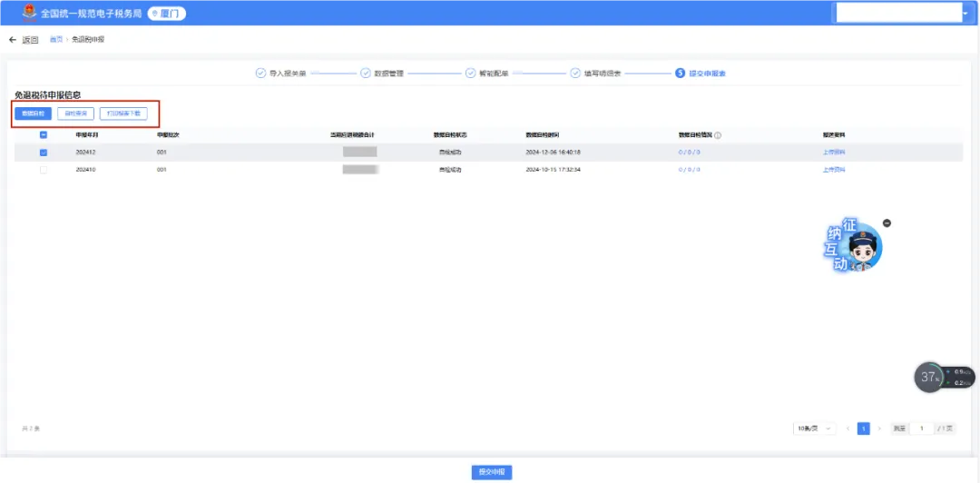Screen dimensions: 980x483
Task: Uncheck the 202412 row checkbox
Action: (x=44, y=152)
